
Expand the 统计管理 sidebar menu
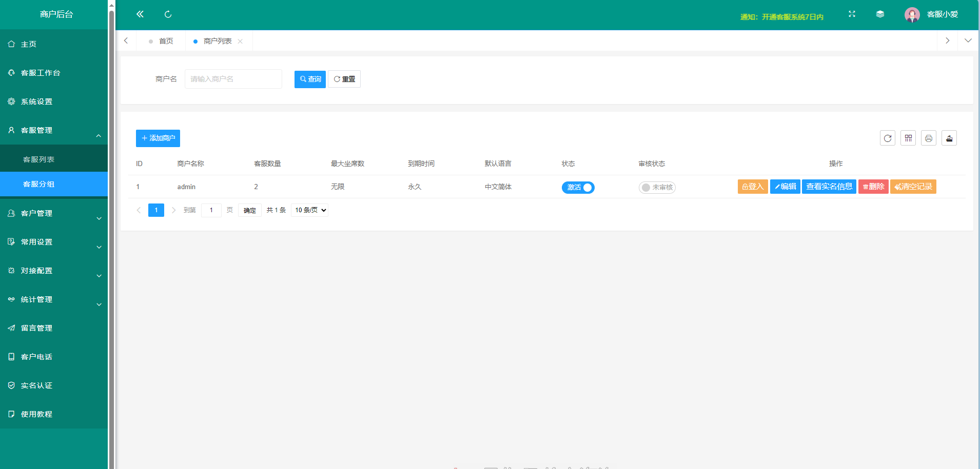(54, 299)
